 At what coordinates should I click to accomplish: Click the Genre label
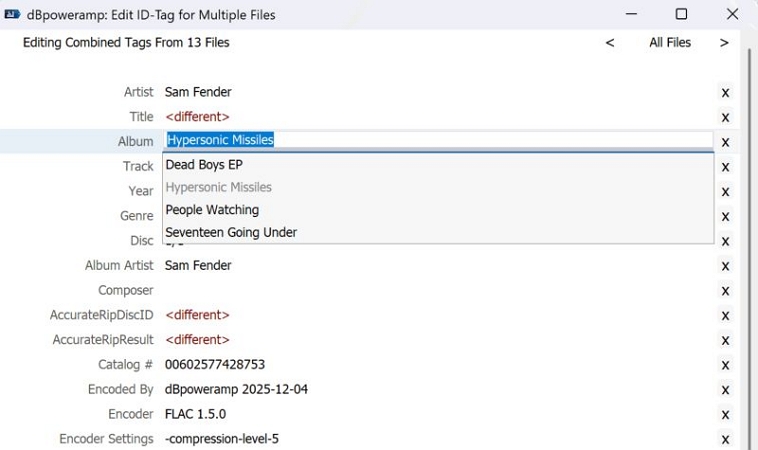[x=137, y=216]
